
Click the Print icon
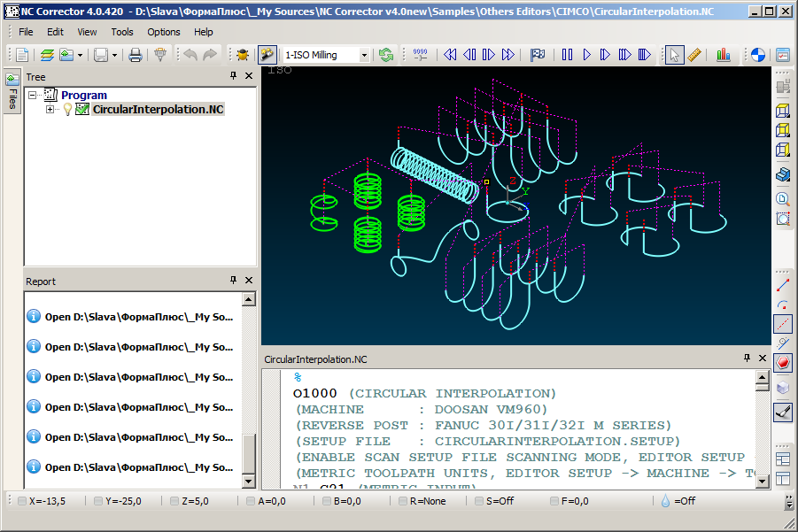coord(136,55)
